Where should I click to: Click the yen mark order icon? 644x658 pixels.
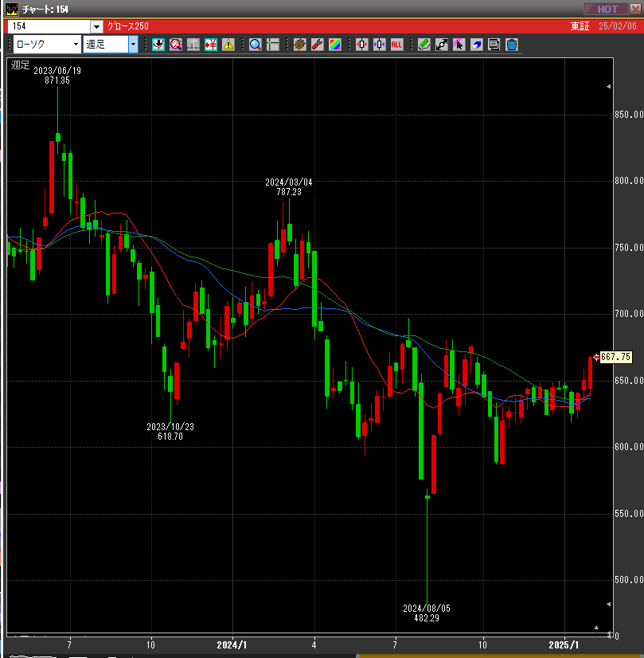pos(211,45)
